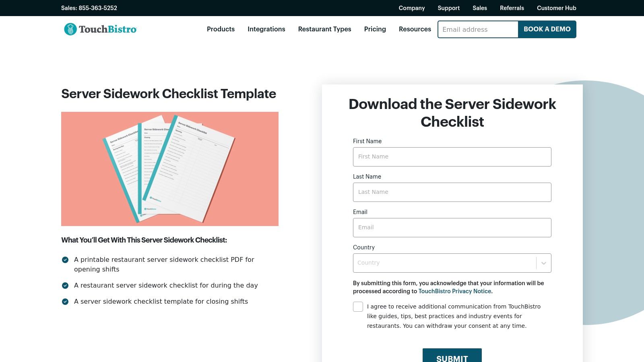Open the TouchBistro Privacy Notice link
This screenshot has width=644, height=362.
(454, 291)
